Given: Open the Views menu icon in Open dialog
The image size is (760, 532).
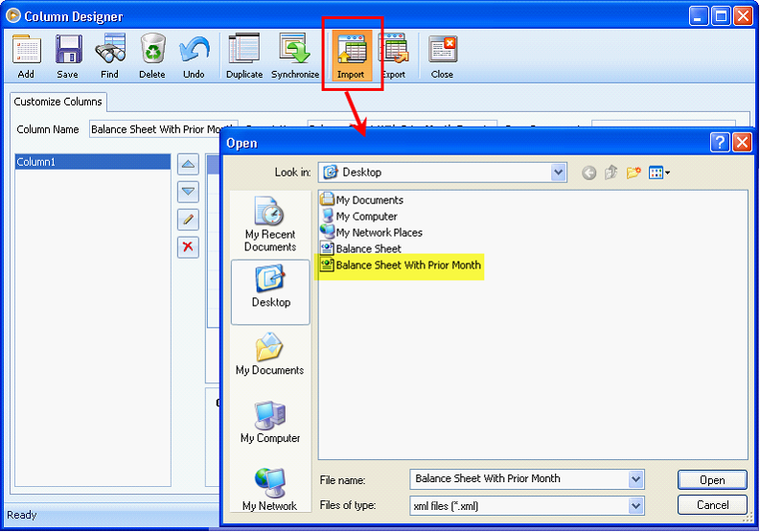Looking at the screenshot, I should click(659, 173).
